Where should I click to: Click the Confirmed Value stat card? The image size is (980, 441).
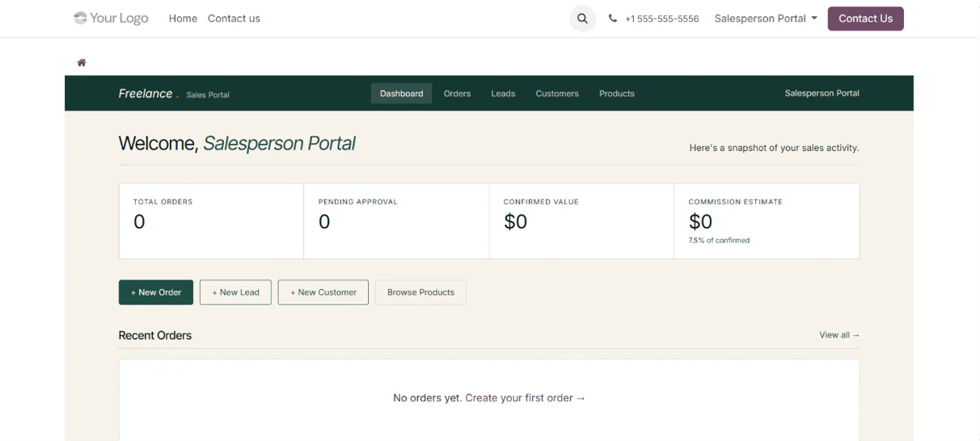click(x=581, y=221)
